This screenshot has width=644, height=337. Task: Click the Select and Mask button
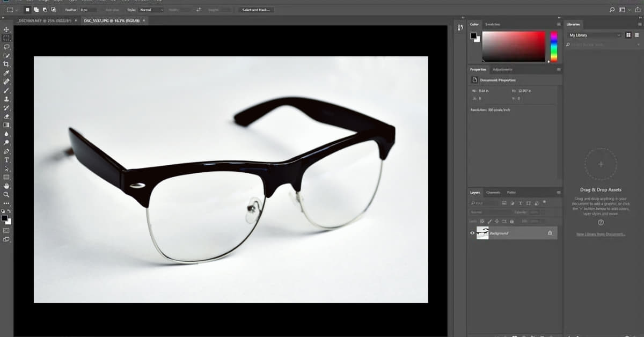256,10
